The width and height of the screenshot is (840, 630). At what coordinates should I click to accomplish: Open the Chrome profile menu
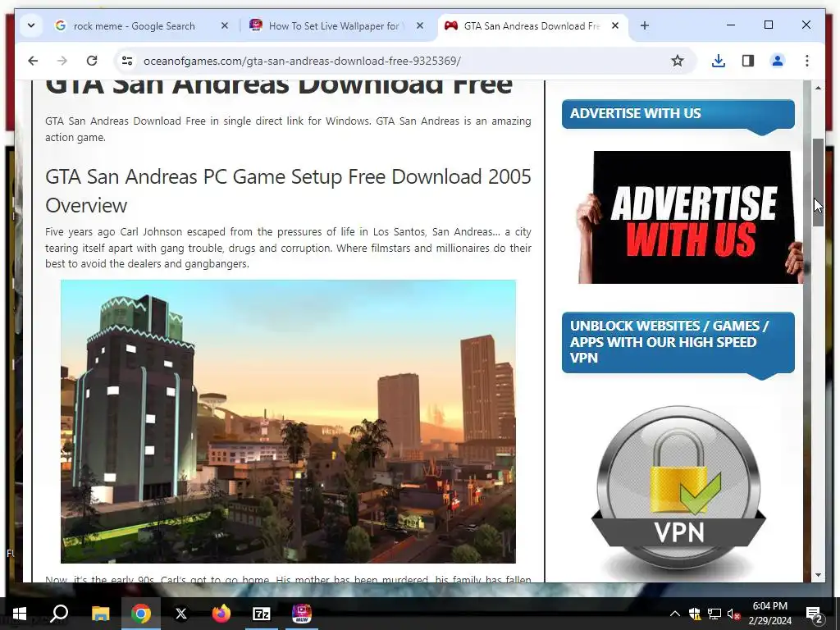[778, 61]
